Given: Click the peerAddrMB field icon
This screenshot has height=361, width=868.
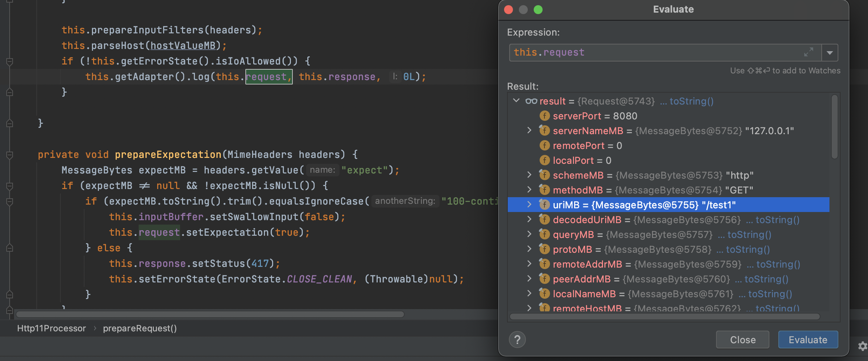Looking at the screenshot, I should 544,279.
